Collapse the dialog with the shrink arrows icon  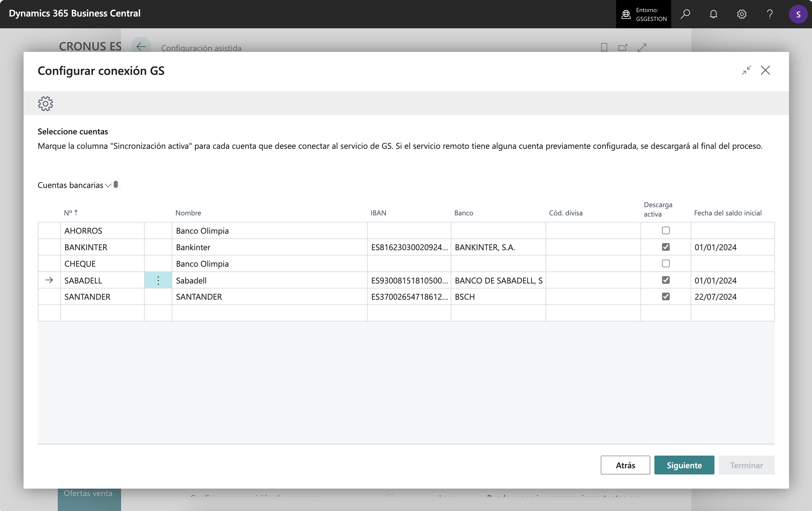(x=747, y=70)
